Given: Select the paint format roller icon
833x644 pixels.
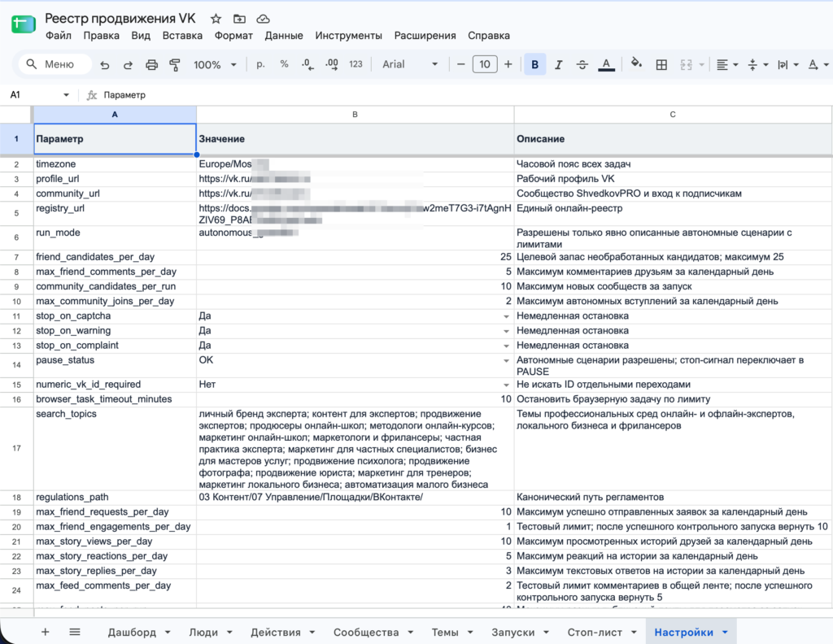Looking at the screenshot, I should click(175, 65).
